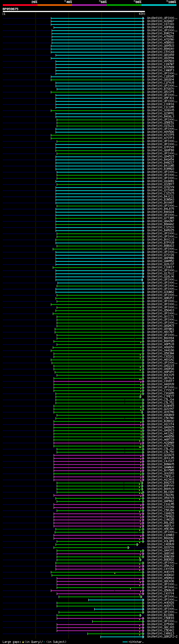Select the label UniRef100_Q6UQ04
Viewport: 179px width, 644px height.
[161, 80]
